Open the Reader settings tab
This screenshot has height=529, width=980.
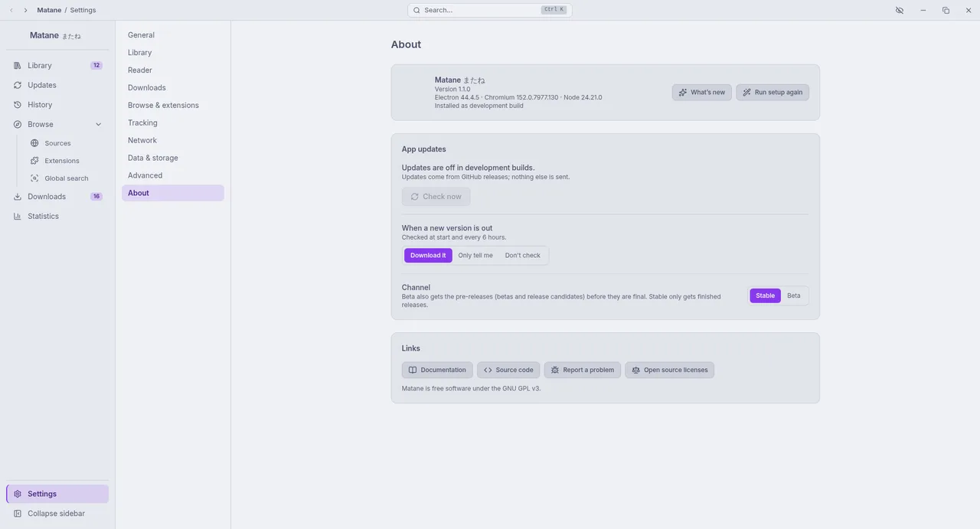pyautogui.click(x=173, y=70)
